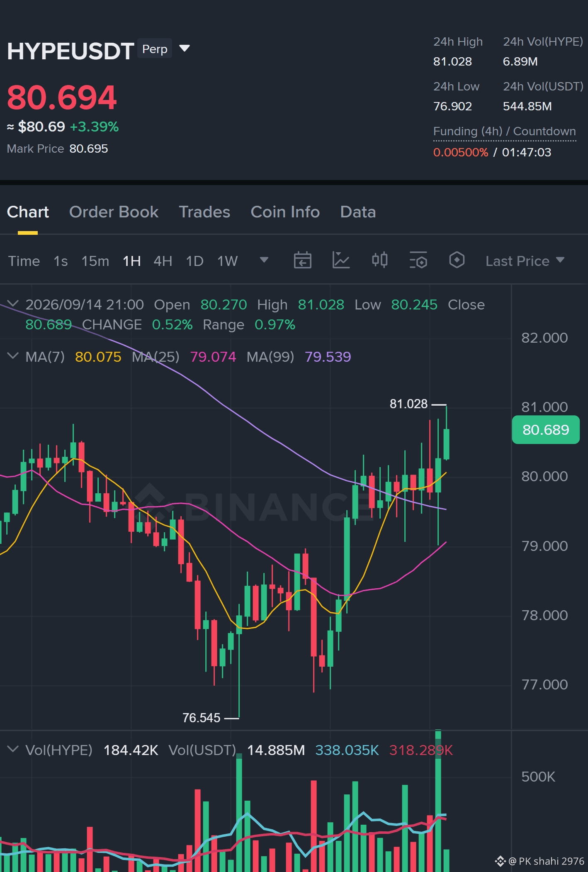Select the candlestick chart type icon

[379, 260]
